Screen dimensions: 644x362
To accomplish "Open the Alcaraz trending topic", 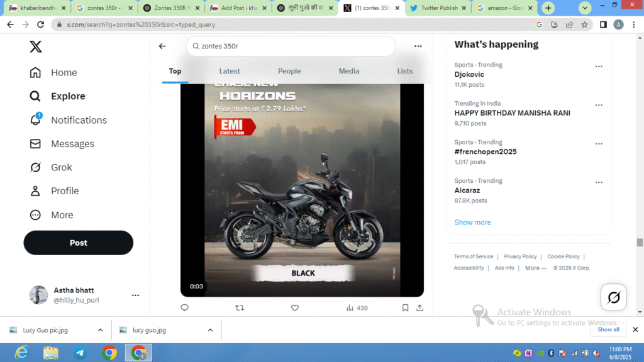I will [x=467, y=190].
